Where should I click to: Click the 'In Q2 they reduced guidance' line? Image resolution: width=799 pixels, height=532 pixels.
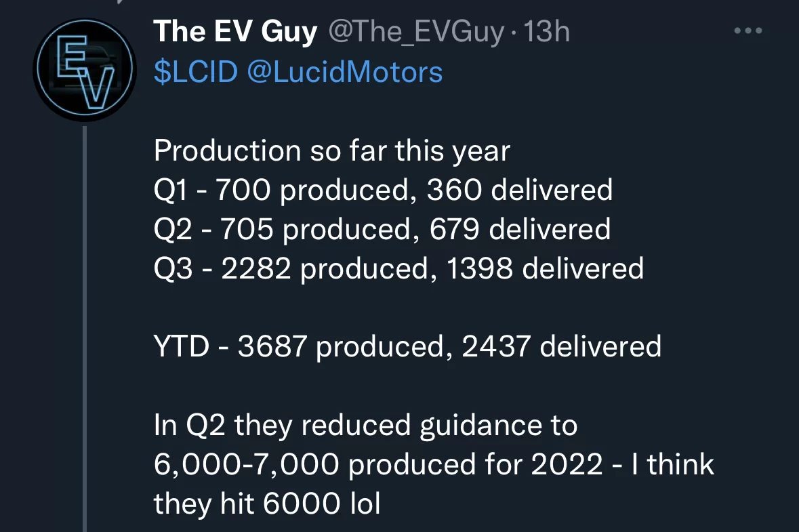(365, 425)
